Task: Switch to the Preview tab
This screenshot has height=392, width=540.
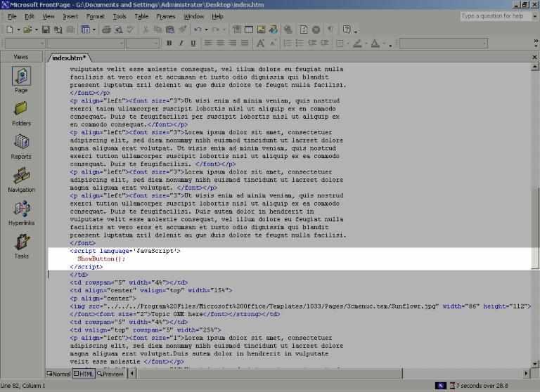Action: [110, 374]
